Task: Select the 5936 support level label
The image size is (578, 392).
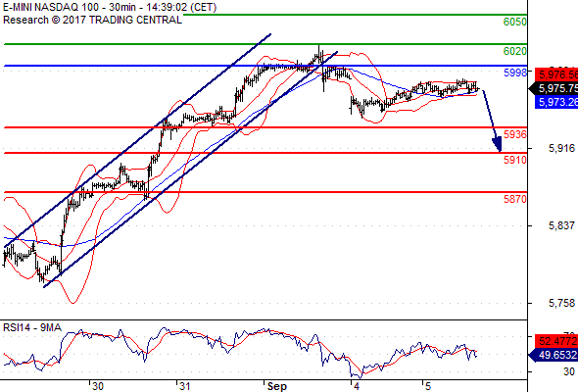Action: [x=515, y=134]
